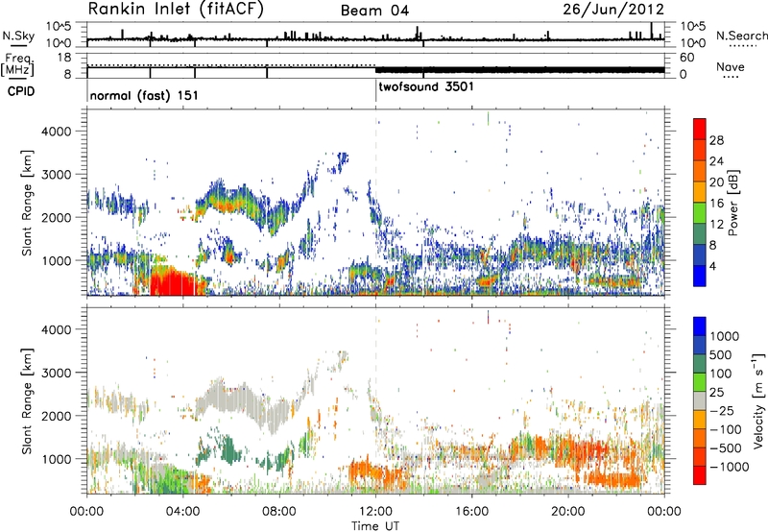The height and width of the screenshot is (532, 768).
Task: Click the '-100' tick on Velocity colorbar
Action: [x=725, y=429]
